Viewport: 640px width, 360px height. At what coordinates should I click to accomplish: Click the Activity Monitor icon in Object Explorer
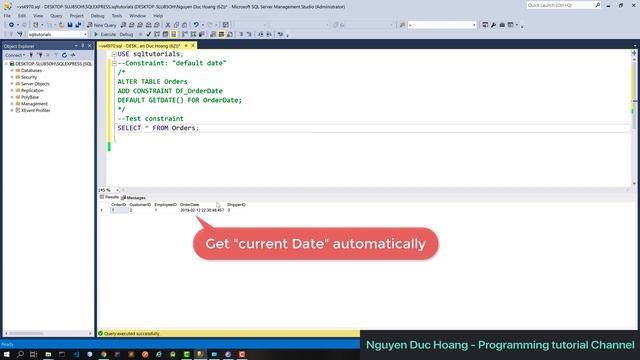click(x=73, y=55)
